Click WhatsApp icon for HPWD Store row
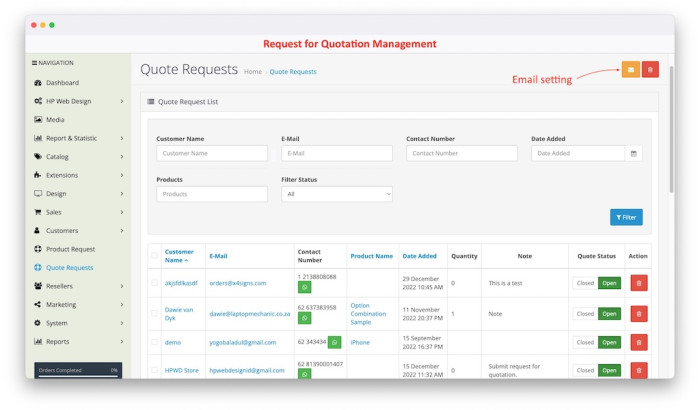Image resolution: width=700 pixels, height=410 pixels. tap(304, 374)
